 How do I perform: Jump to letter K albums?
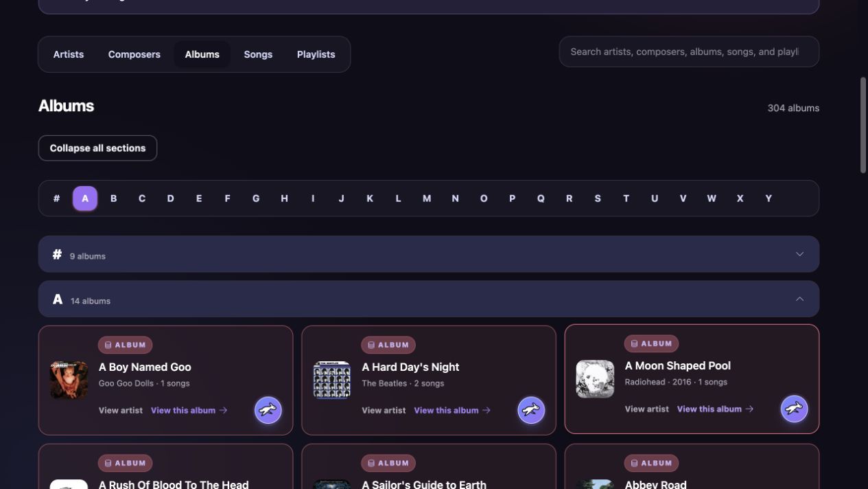coord(370,198)
